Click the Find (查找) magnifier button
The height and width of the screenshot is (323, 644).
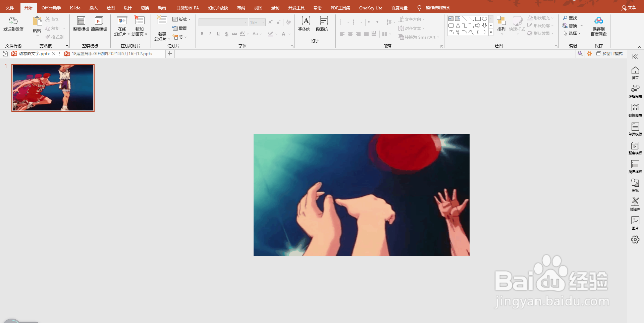pos(570,18)
